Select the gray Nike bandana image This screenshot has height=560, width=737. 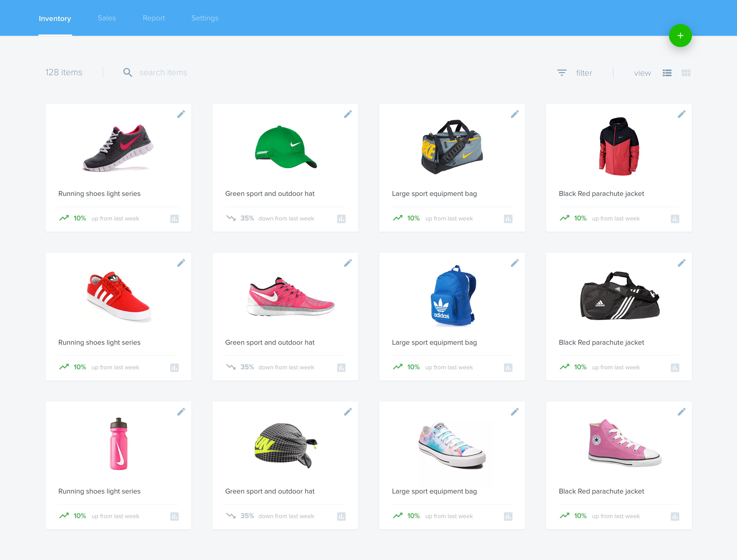(286, 445)
